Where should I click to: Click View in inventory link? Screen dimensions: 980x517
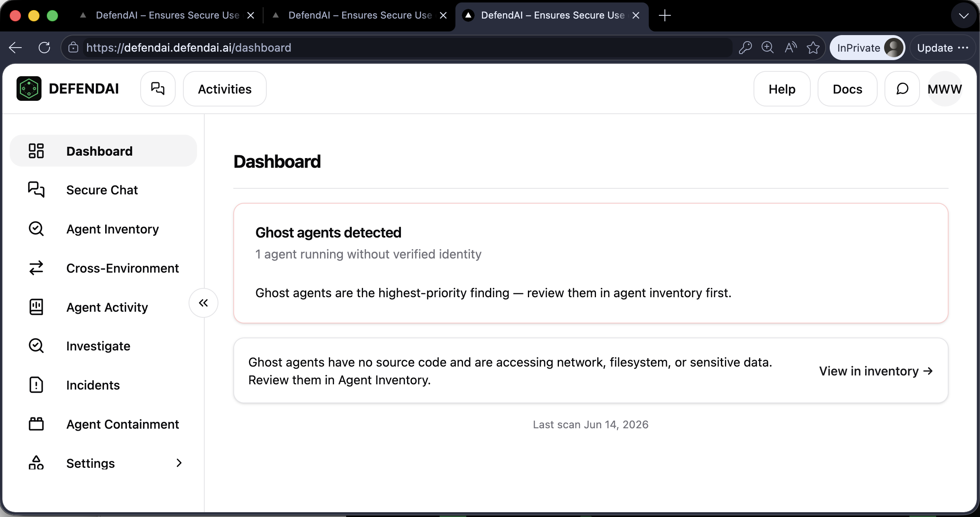pos(876,371)
